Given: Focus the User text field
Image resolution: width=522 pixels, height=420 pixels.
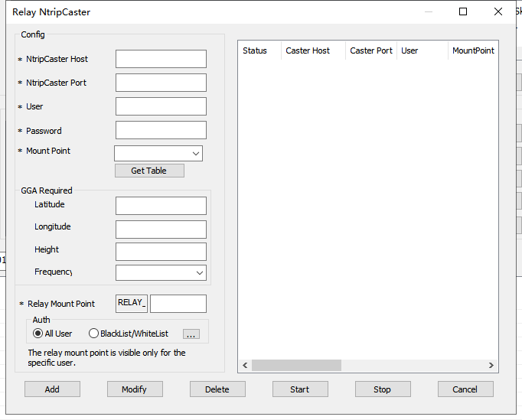Looking at the screenshot, I should click(161, 106).
